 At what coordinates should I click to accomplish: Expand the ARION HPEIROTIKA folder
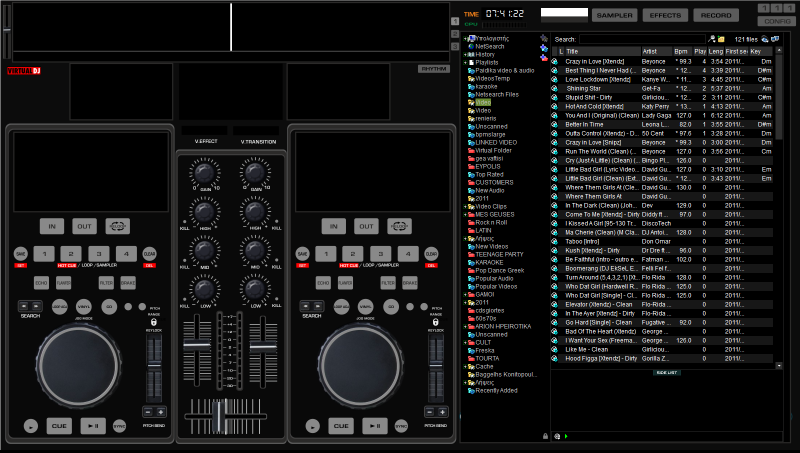[x=465, y=326]
